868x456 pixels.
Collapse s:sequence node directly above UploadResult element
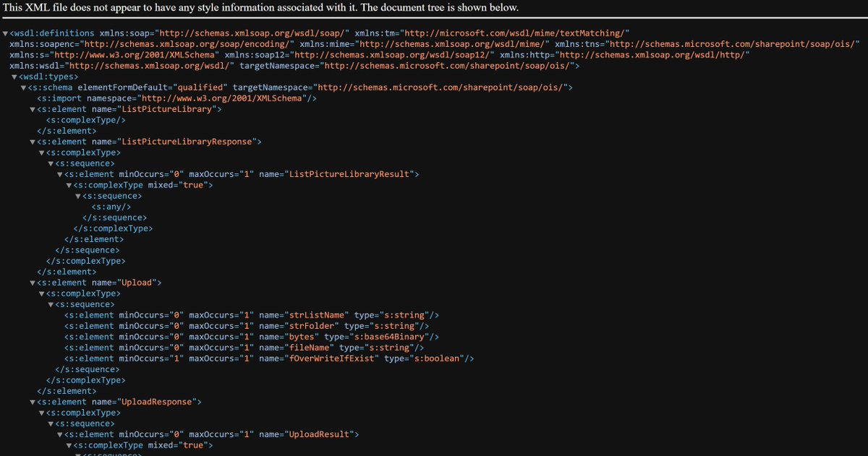(51, 423)
